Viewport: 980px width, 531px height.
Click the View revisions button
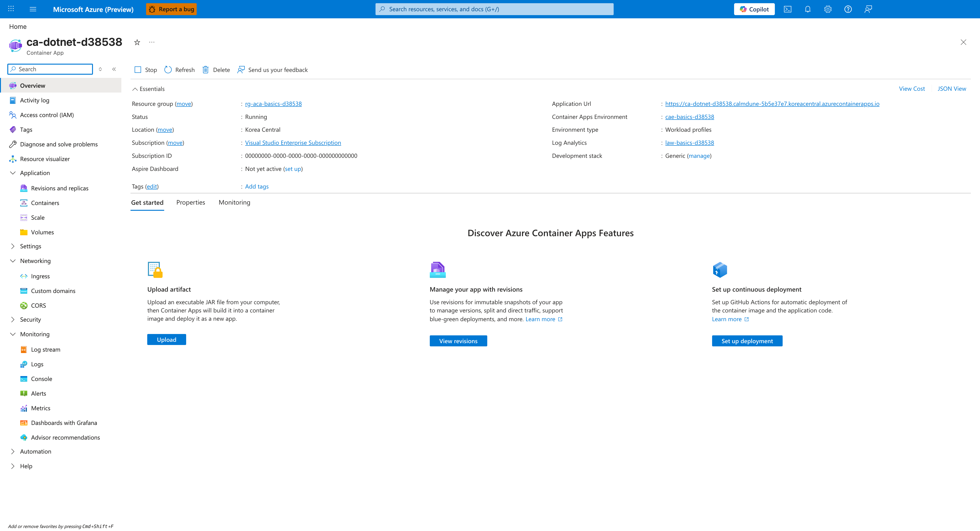(458, 341)
